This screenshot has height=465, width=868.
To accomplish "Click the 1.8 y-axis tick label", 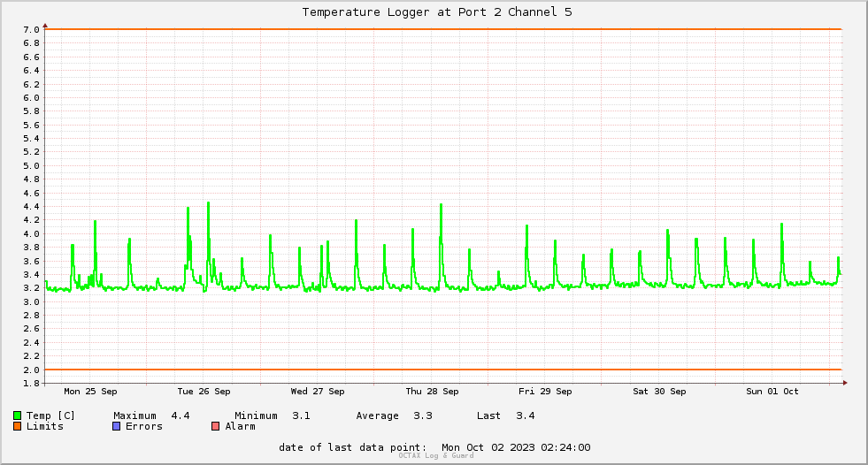I will (32, 383).
